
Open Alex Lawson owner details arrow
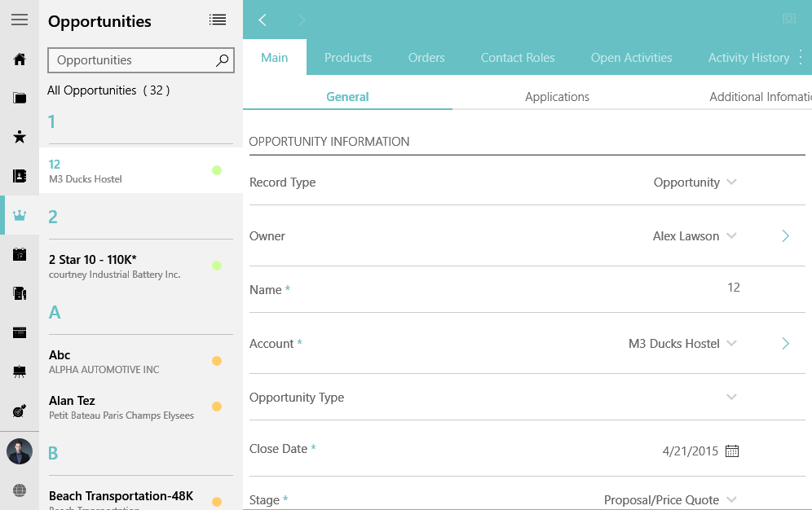click(x=786, y=236)
